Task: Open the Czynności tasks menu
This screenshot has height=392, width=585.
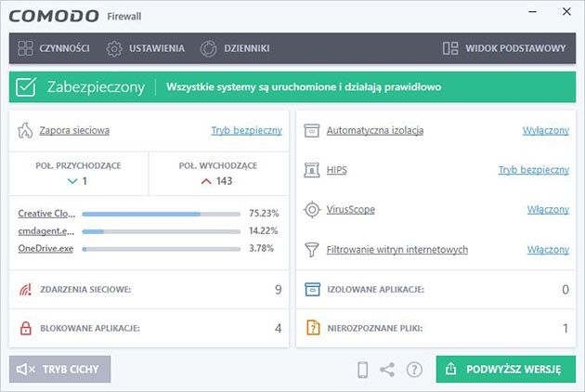Action: pos(53,48)
